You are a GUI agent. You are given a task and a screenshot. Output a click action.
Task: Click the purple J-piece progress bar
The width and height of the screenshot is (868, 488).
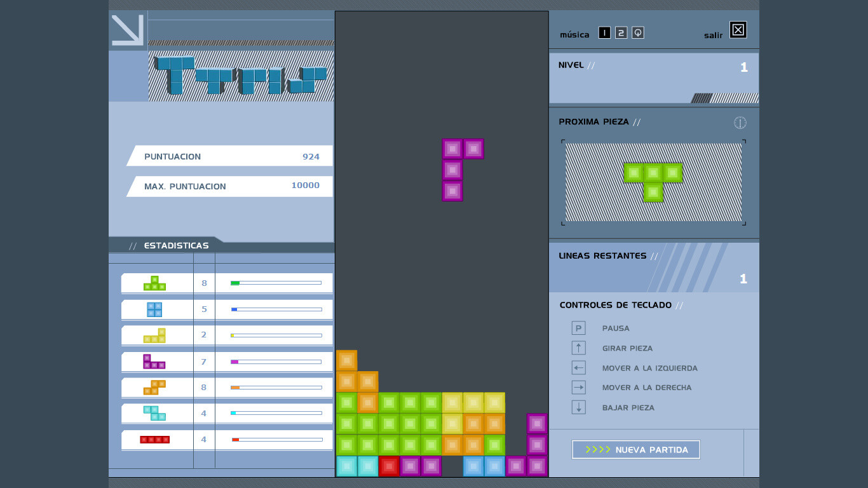(276, 362)
